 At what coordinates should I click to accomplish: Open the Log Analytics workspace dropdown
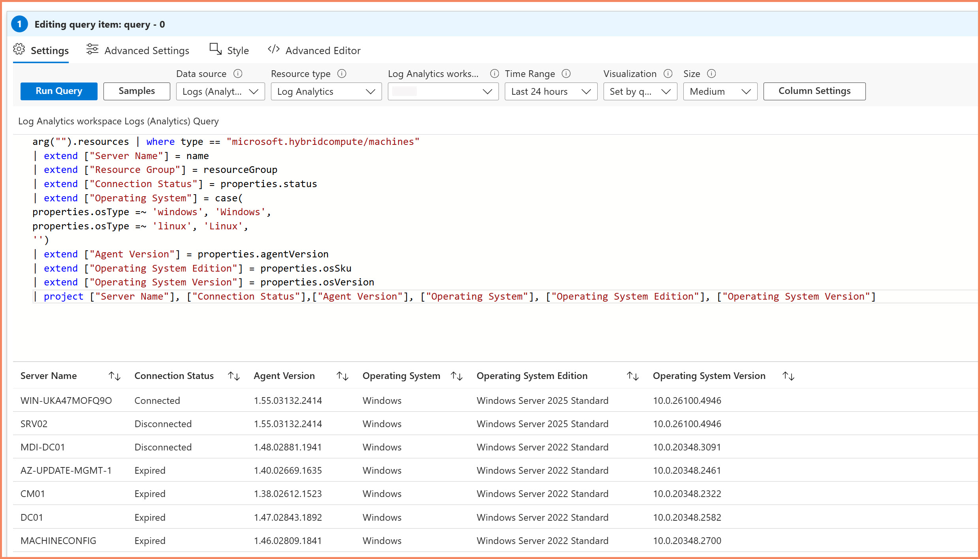click(x=443, y=92)
